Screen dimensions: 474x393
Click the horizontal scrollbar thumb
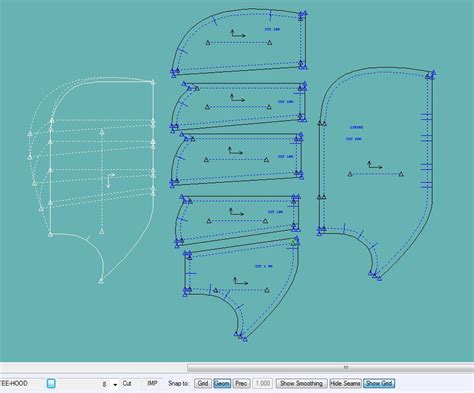click(330, 367)
